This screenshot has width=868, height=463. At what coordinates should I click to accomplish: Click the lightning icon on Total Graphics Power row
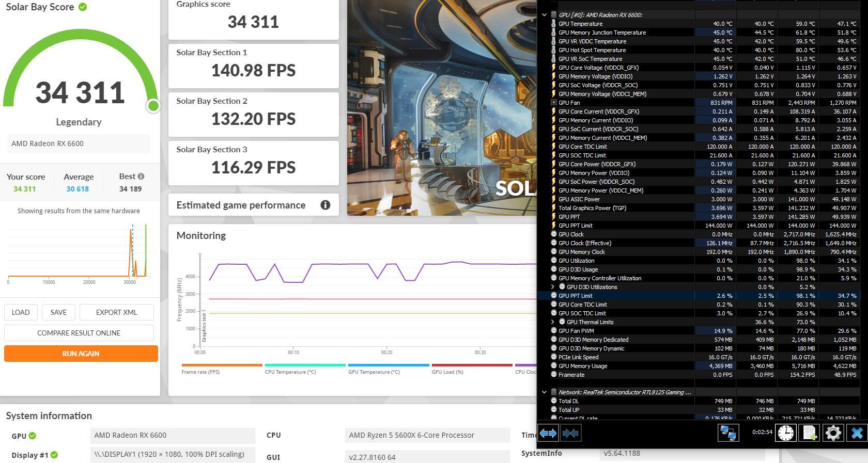pyautogui.click(x=554, y=208)
